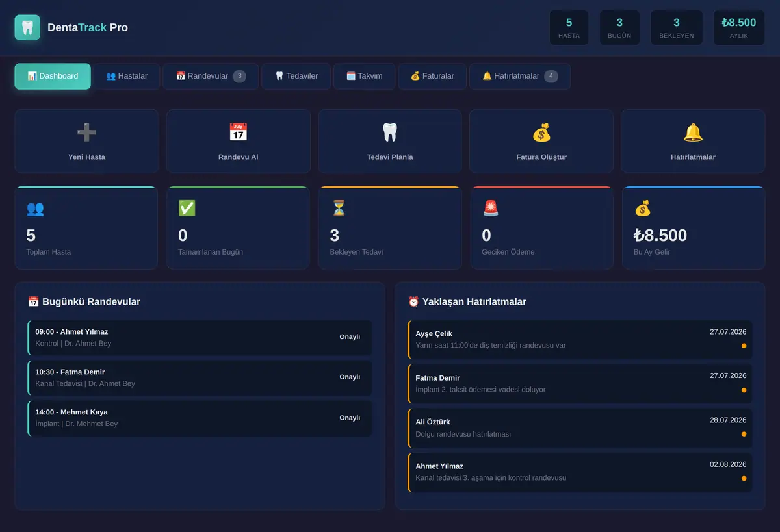Click the DentaTrack Pro tooth logo
Image resolution: width=780 pixels, height=532 pixels.
[x=27, y=27]
